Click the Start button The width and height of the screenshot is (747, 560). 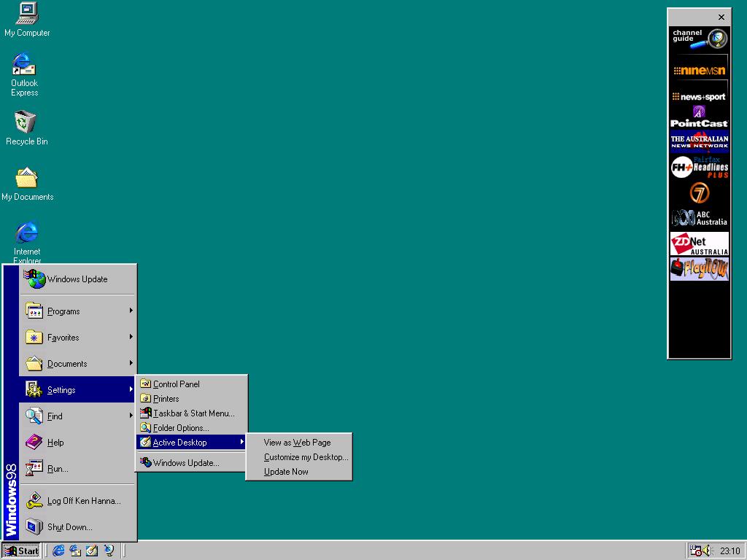(21, 551)
